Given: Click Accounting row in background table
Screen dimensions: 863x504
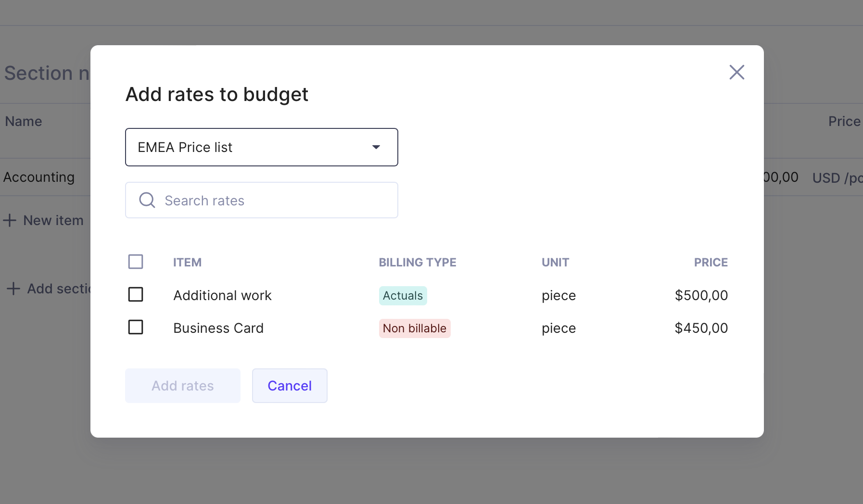Looking at the screenshot, I should coord(39,177).
